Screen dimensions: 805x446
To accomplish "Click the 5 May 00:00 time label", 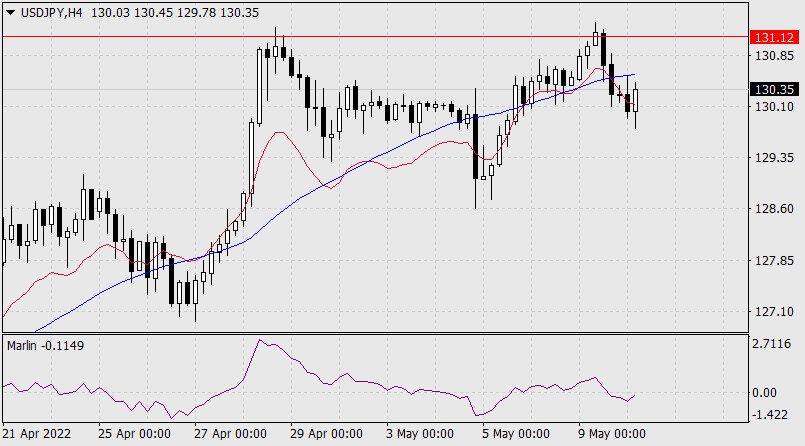I will point(516,434).
